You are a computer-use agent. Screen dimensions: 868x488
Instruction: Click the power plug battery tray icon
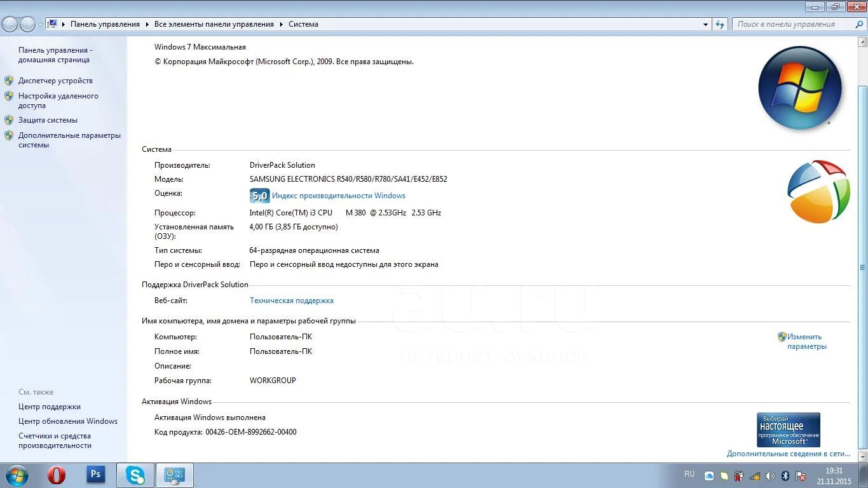click(740, 475)
